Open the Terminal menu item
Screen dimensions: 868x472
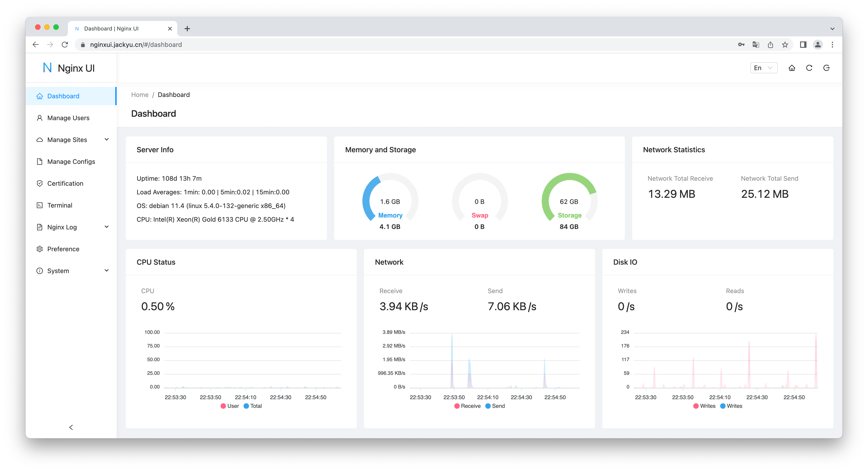click(x=60, y=205)
